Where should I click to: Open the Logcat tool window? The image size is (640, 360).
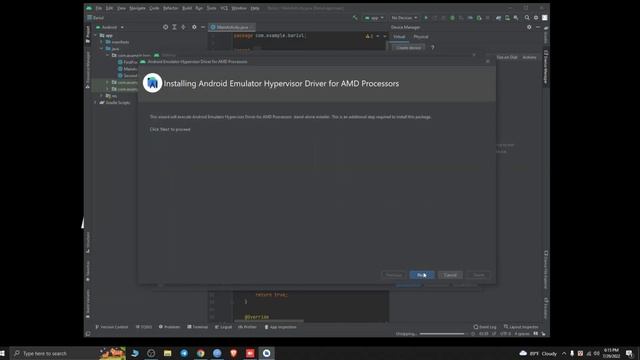click(223, 327)
